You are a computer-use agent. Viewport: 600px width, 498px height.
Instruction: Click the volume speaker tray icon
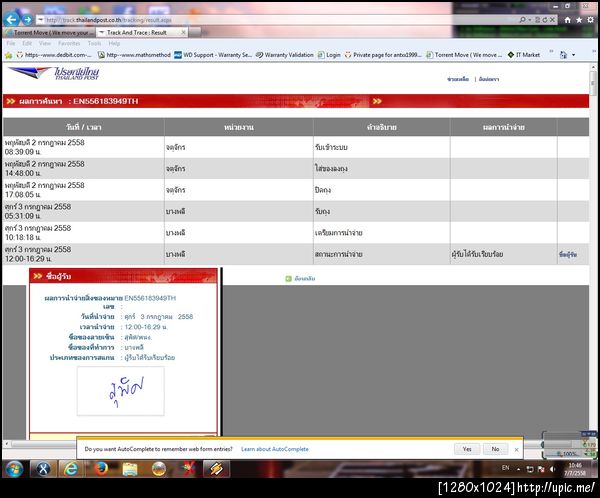(552, 469)
